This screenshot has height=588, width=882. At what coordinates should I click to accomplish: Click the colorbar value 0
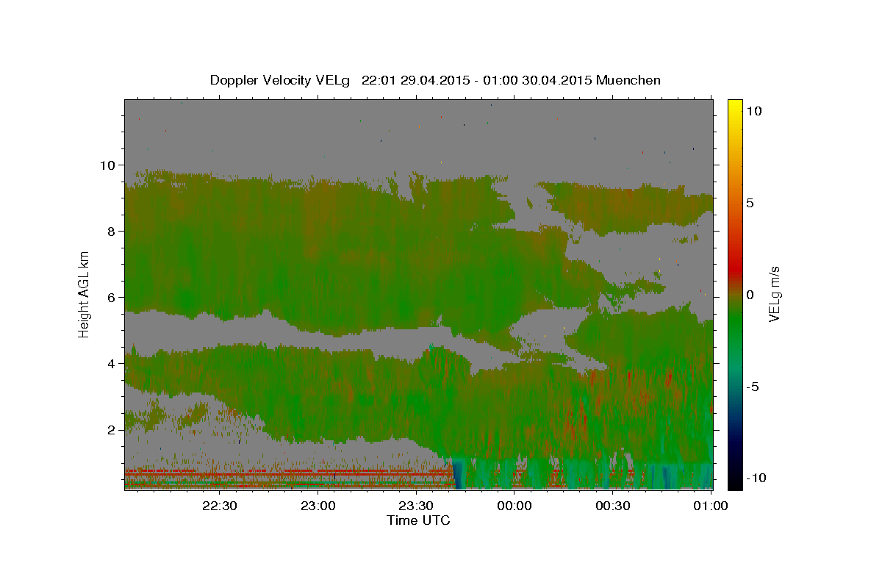(750, 294)
